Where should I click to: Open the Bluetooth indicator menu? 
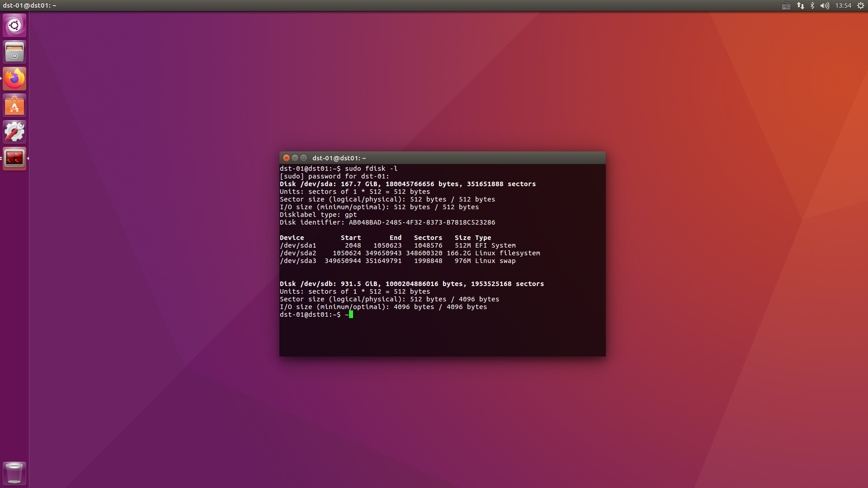point(812,5)
